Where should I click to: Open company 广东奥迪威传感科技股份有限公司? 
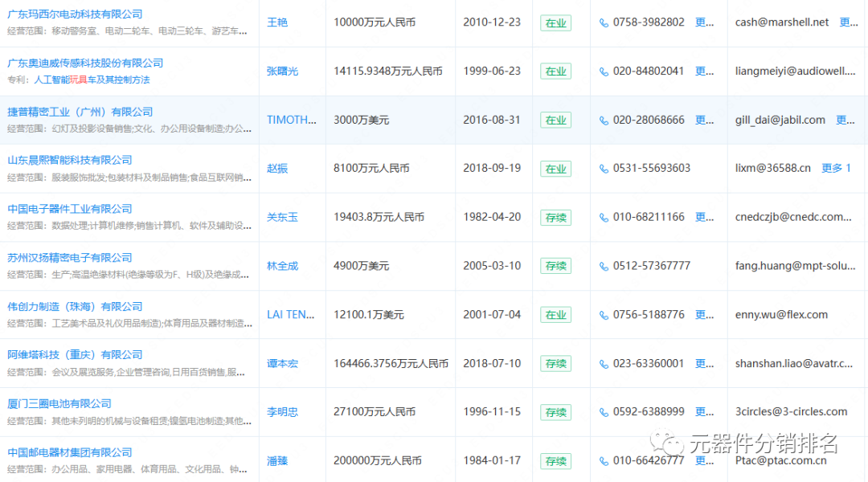[x=85, y=63]
